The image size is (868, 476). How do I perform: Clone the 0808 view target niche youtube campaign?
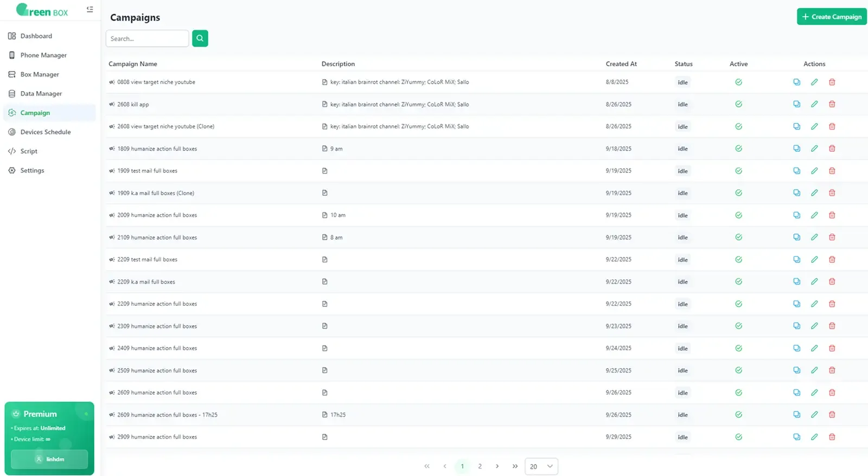click(x=796, y=82)
